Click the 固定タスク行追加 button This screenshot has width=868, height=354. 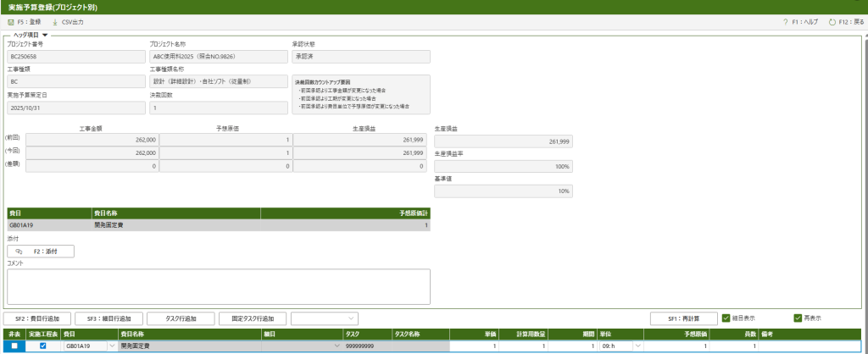[x=253, y=318]
